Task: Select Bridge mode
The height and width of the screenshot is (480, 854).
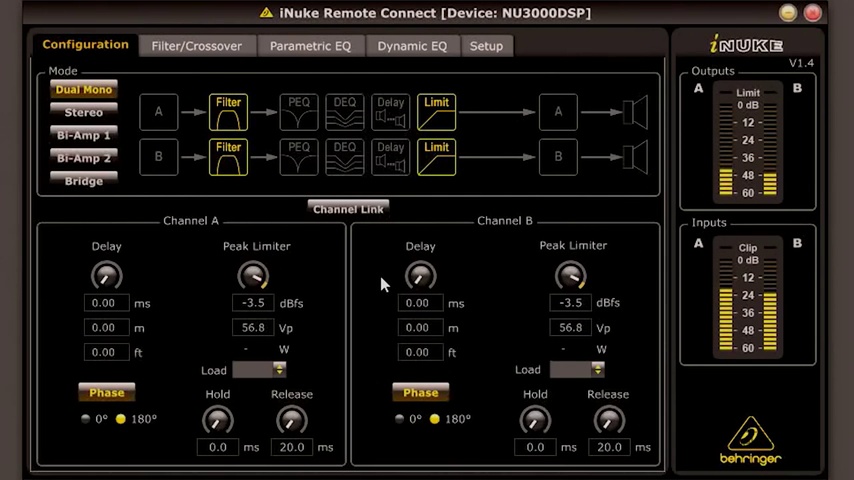Action: point(83,181)
